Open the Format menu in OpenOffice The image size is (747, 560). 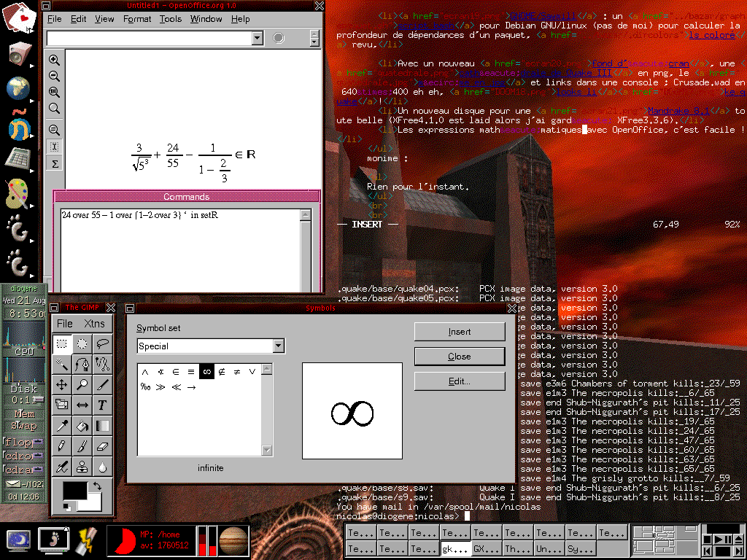tap(137, 19)
